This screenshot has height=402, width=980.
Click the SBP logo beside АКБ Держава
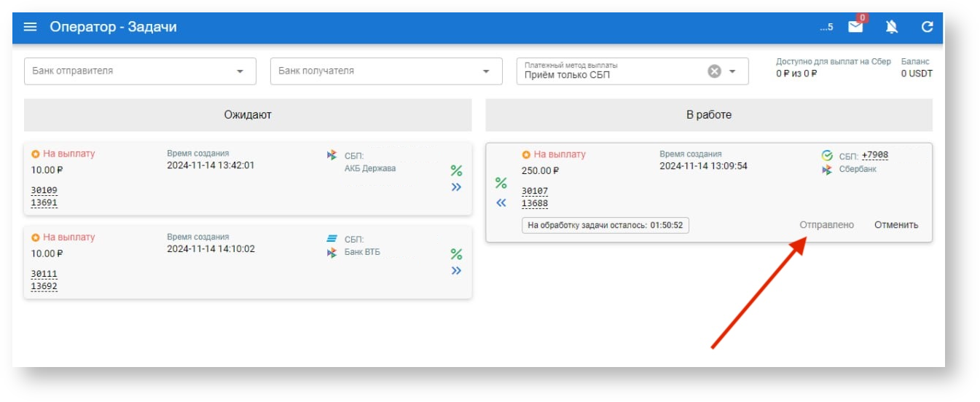pyautogui.click(x=332, y=155)
